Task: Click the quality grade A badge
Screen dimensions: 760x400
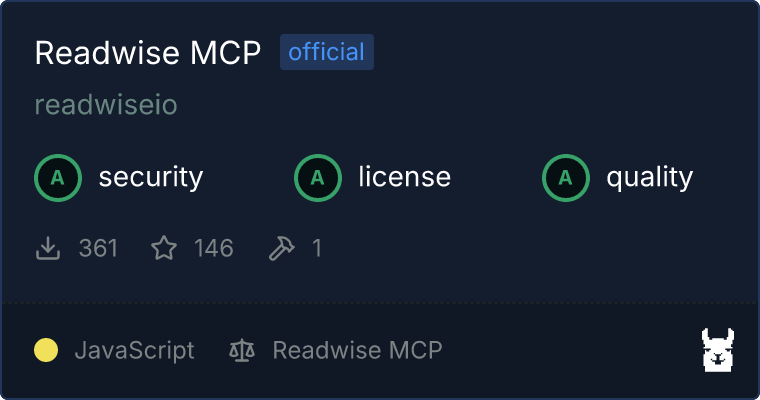Action: (566, 178)
